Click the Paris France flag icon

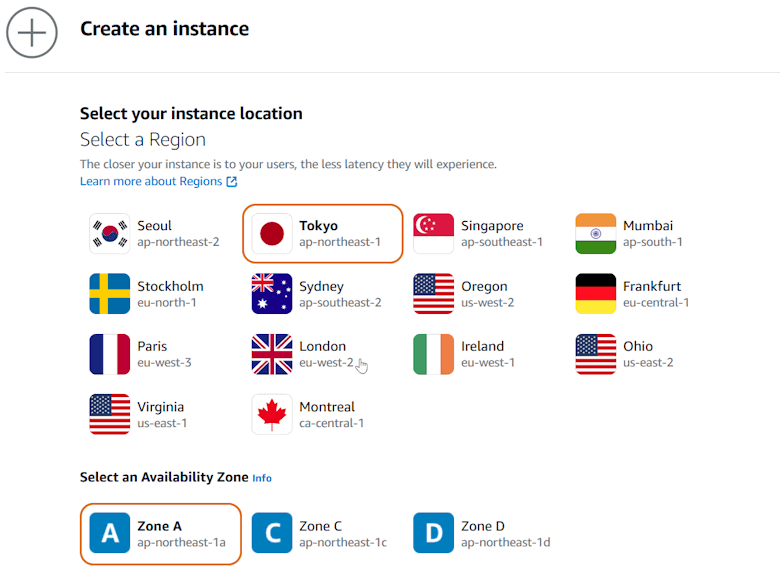110,354
